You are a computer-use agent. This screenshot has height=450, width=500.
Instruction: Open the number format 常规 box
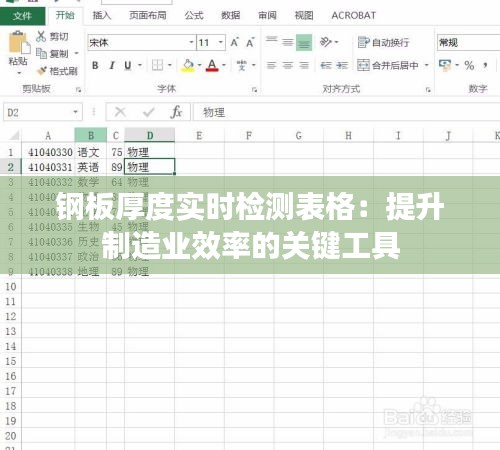468,43
